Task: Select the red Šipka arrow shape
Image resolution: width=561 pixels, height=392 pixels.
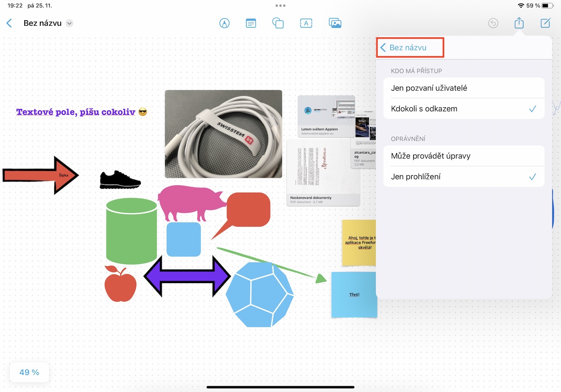Action: coord(40,175)
